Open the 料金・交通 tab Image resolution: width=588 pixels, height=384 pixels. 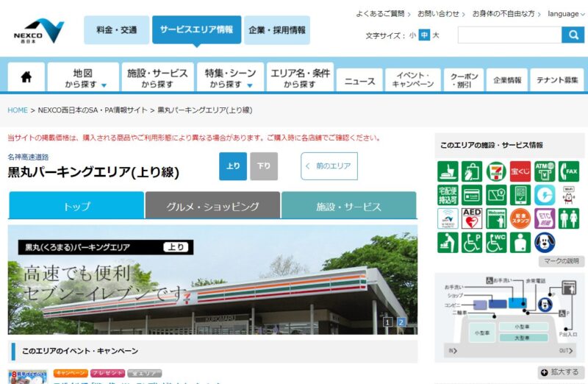coord(116,30)
